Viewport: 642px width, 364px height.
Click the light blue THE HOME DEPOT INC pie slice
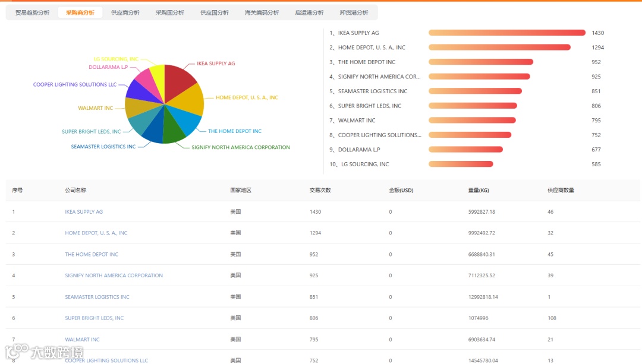[x=186, y=119]
